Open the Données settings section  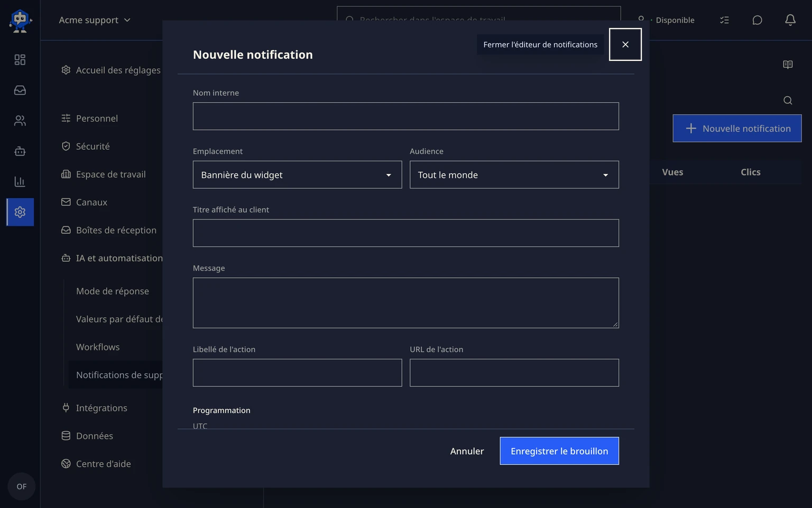coord(87,436)
